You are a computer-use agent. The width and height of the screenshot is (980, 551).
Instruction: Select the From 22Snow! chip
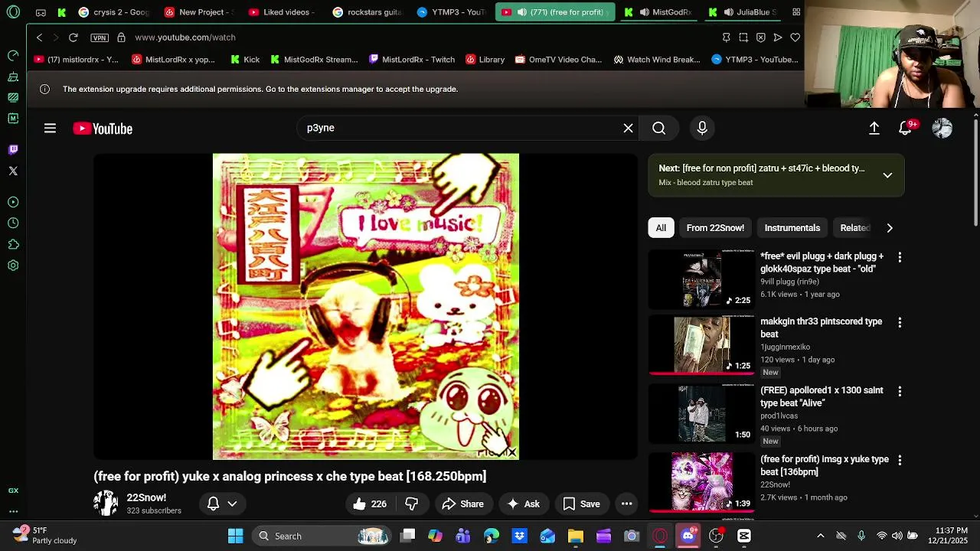715,227
